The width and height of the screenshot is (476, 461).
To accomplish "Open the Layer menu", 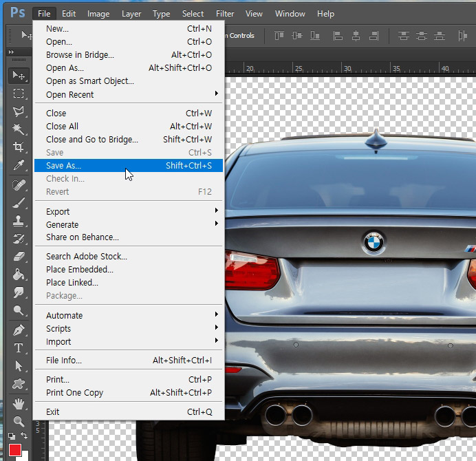I will point(131,14).
